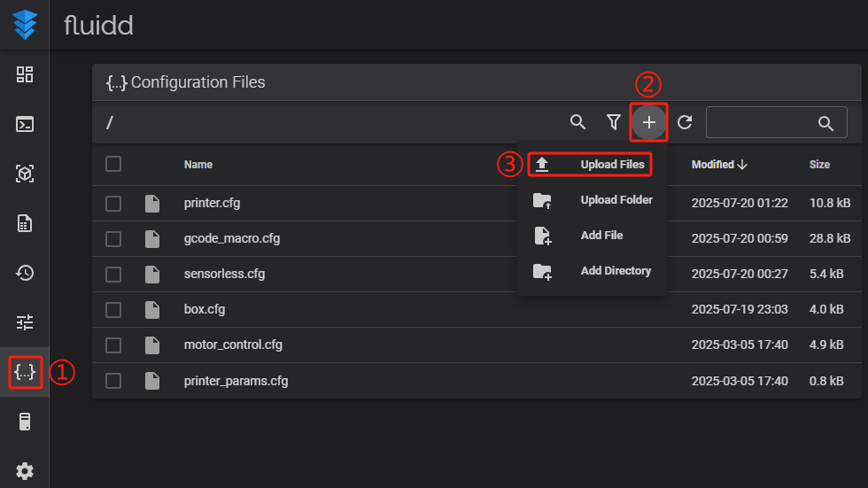Click the refresh file list icon
This screenshot has width=868, height=488.
(685, 122)
